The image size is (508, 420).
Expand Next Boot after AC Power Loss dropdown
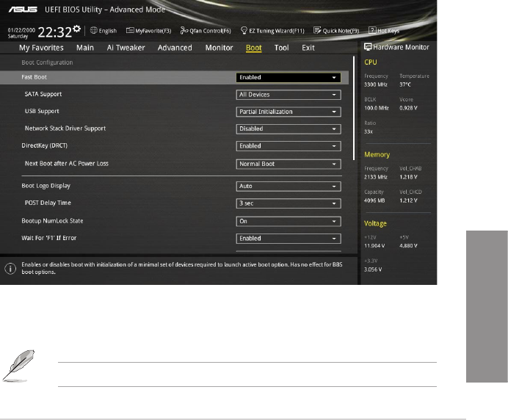coord(289,164)
